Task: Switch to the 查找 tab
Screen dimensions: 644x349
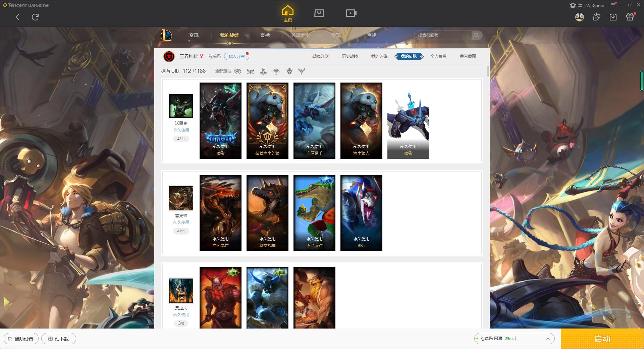Action: (372, 35)
